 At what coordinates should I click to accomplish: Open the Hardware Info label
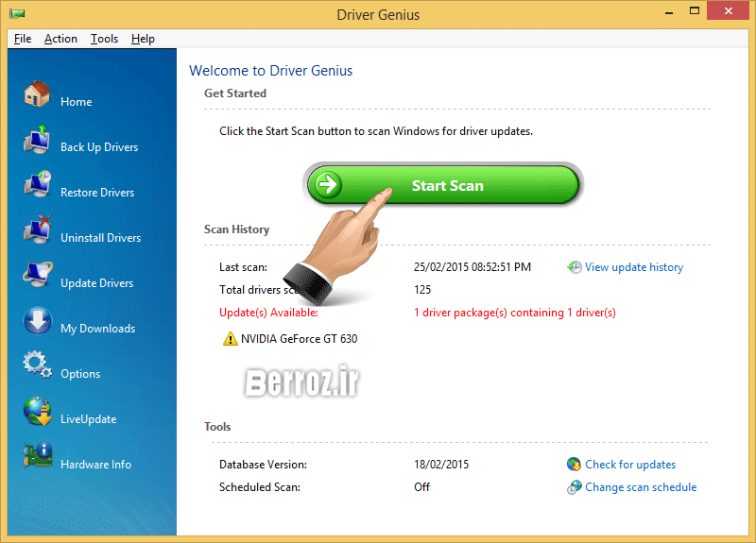tap(96, 464)
